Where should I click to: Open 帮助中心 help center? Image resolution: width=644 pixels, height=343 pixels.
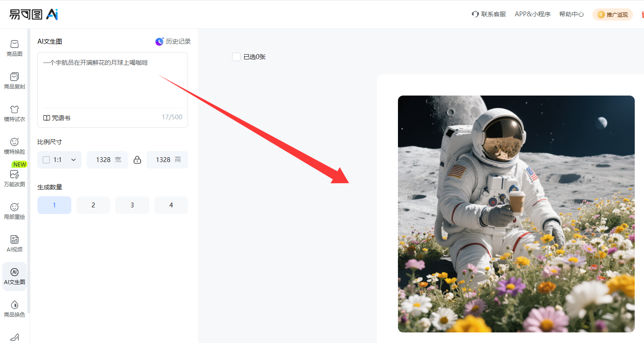click(571, 14)
